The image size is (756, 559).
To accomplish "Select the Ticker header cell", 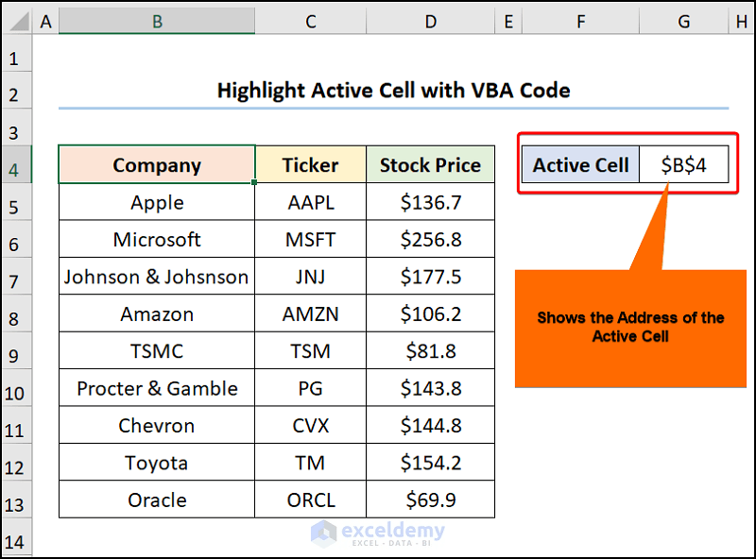I will click(310, 164).
